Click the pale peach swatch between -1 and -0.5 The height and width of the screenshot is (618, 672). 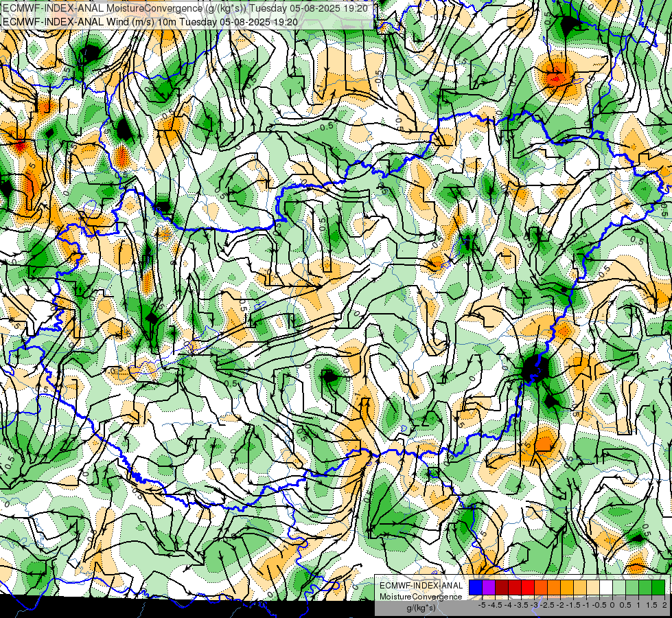[x=593, y=587]
